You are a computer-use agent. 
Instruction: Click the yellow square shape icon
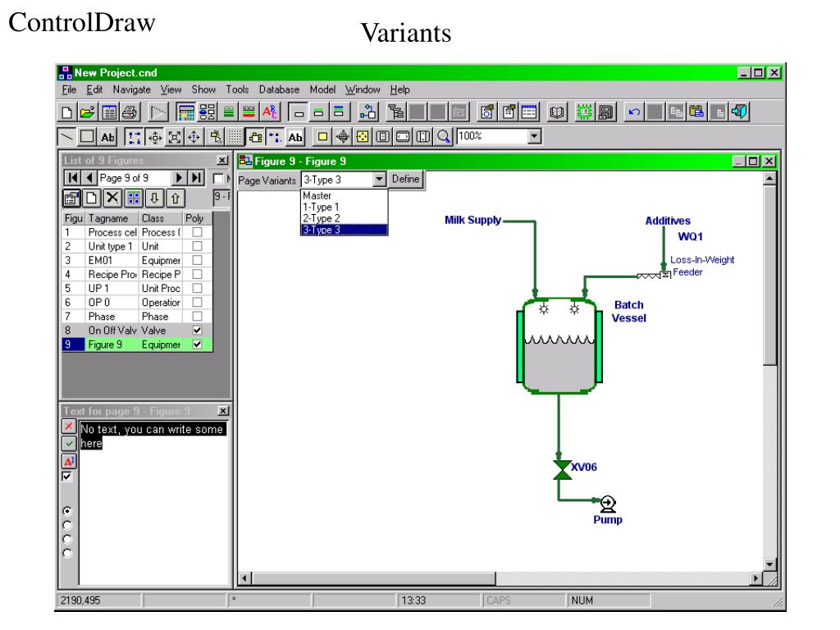point(322,137)
